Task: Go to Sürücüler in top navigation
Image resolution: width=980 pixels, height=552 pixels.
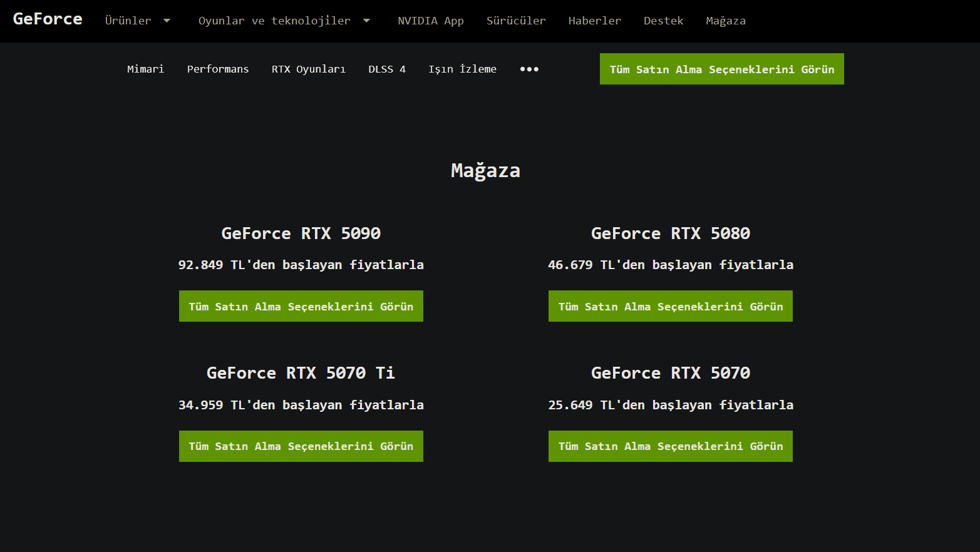Action: pos(516,21)
